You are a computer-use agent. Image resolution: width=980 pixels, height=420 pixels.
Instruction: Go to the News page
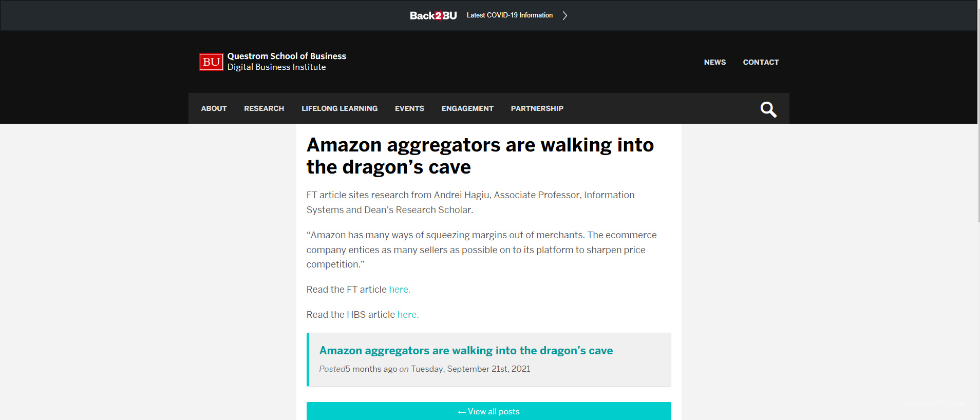point(714,62)
